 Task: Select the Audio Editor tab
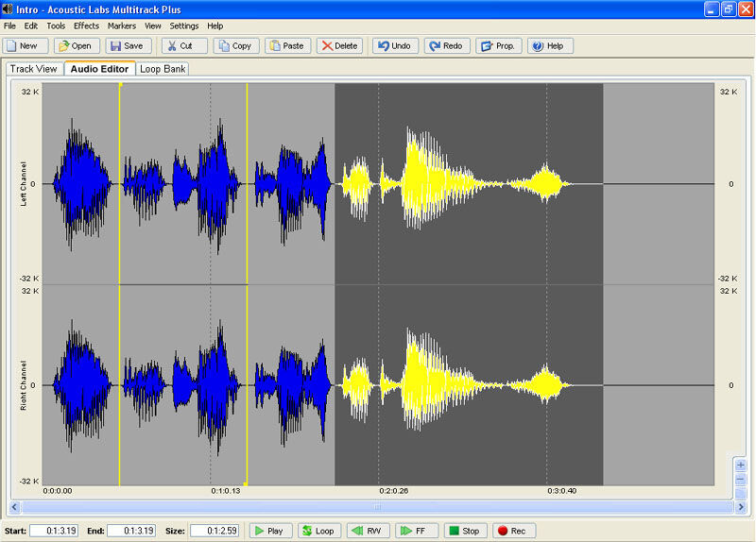click(x=100, y=68)
